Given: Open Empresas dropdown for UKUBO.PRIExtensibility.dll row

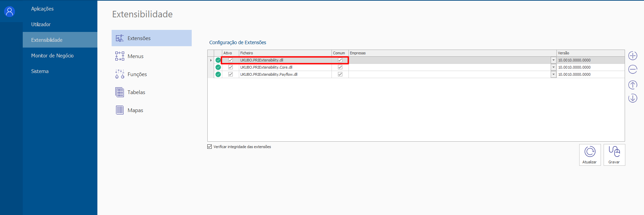Looking at the screenshot, I should click(x=553, y=60).
